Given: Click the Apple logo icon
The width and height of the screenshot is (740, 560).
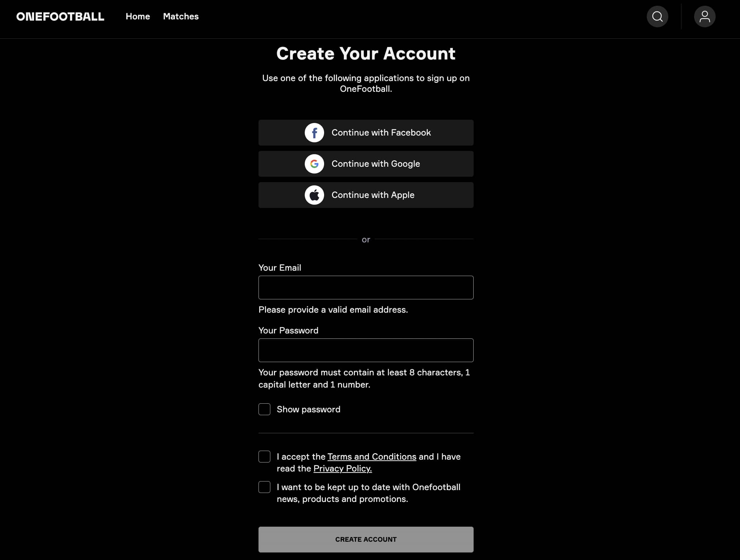Looking at the screenshot, I should click(314, 195).
